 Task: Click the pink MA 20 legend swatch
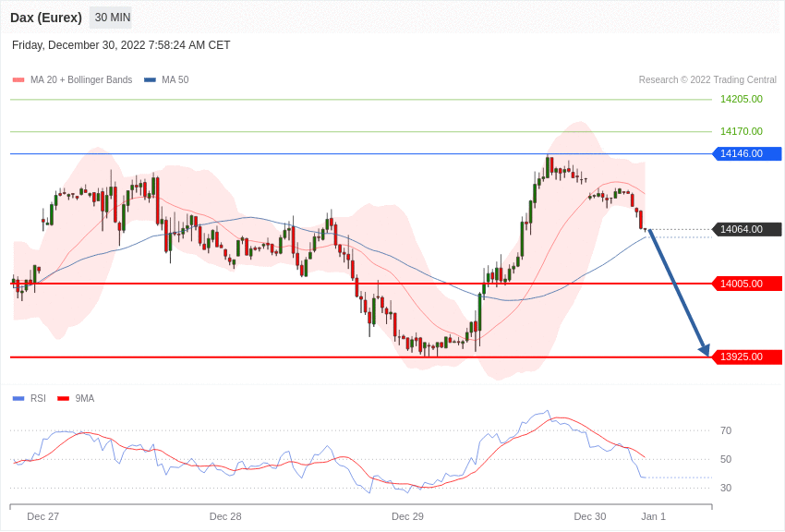[18, 80]
